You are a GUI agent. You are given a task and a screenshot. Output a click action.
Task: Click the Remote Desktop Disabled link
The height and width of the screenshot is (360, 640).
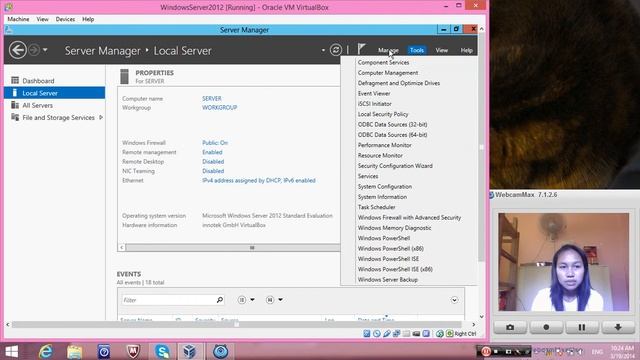(x=213, y=162)
